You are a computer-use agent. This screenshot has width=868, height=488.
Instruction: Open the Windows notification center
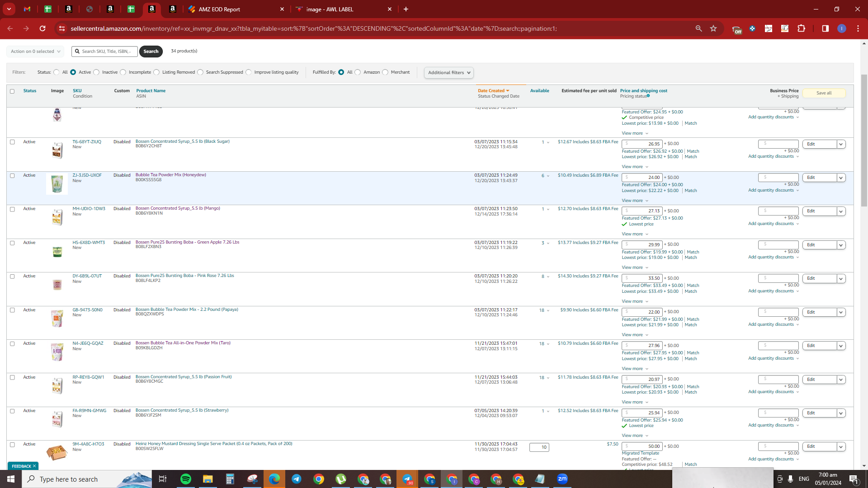tap(854, 479)
